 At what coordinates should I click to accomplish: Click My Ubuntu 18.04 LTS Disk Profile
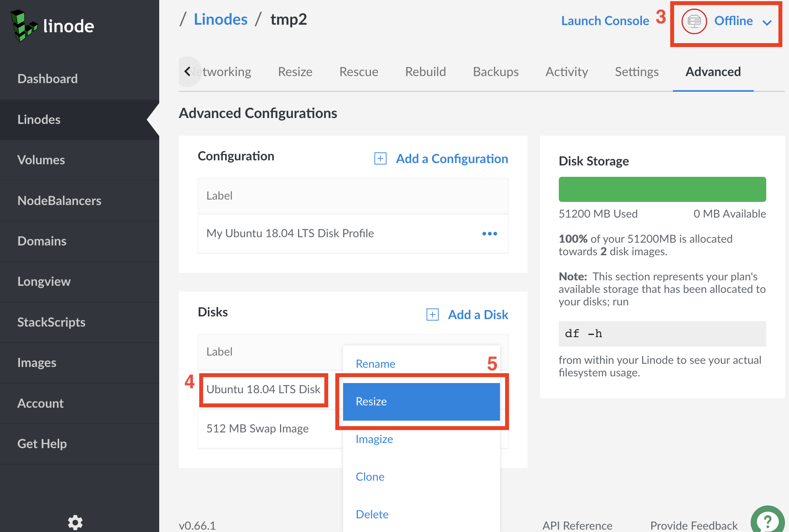(290, 233)
